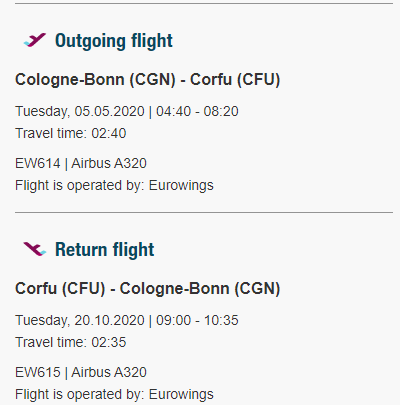Click Airbus A320 on the outgoing flight
Viewport: 400px width, 405px height.
[x=109, y=163]
